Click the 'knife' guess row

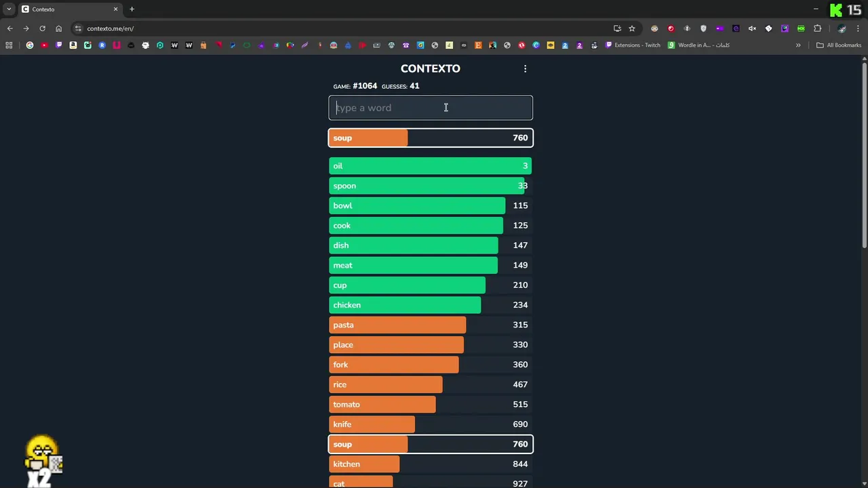click(431, 424)
